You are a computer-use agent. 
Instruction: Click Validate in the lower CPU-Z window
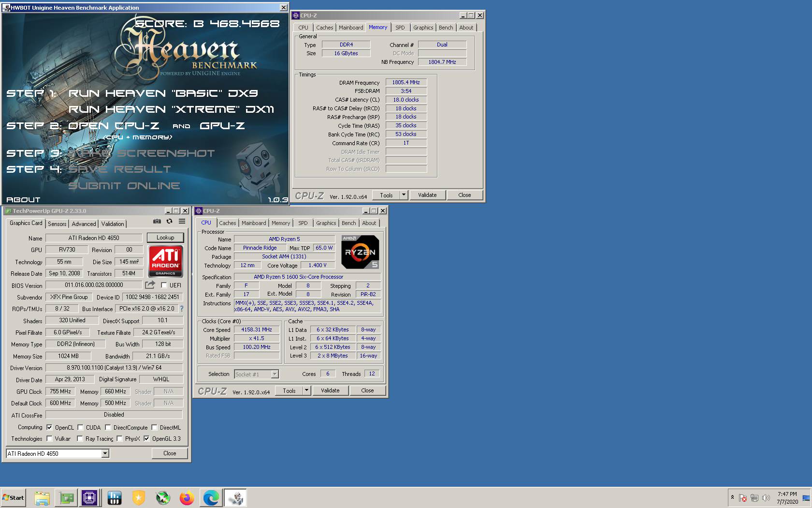click(330, 390)
